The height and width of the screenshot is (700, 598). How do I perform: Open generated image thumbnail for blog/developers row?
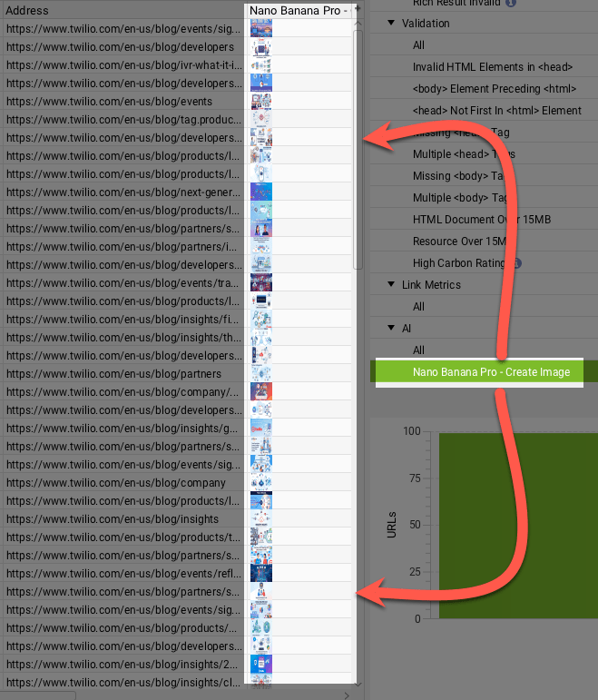point(261,47)
